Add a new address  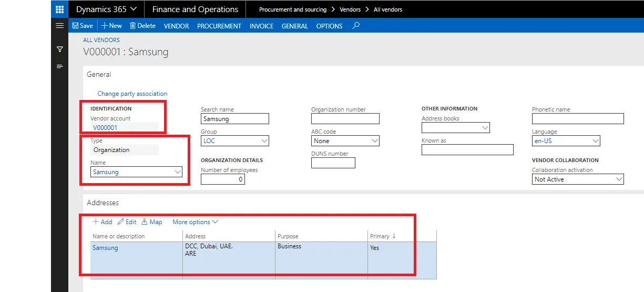point(103,222)
